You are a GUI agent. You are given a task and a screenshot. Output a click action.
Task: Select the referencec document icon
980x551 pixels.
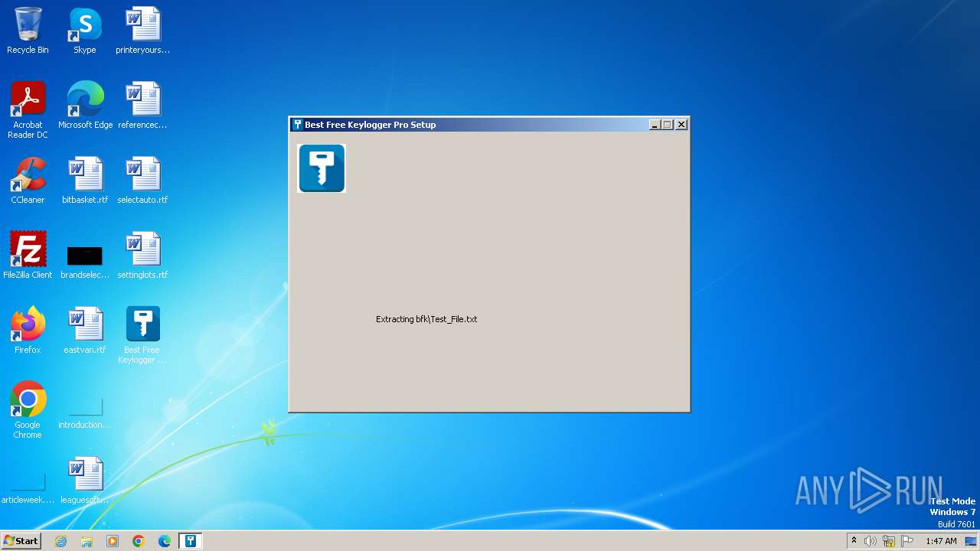[x=142, y=106]
